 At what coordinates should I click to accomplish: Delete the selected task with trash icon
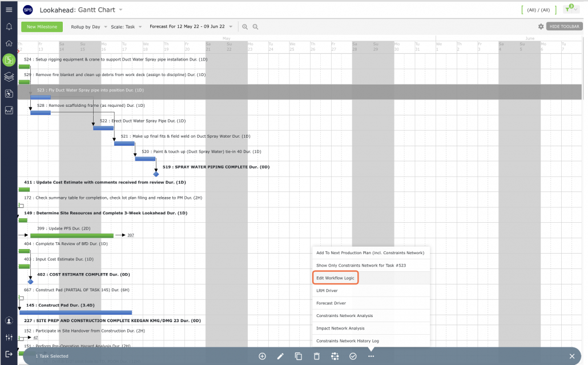pos(316,356)
